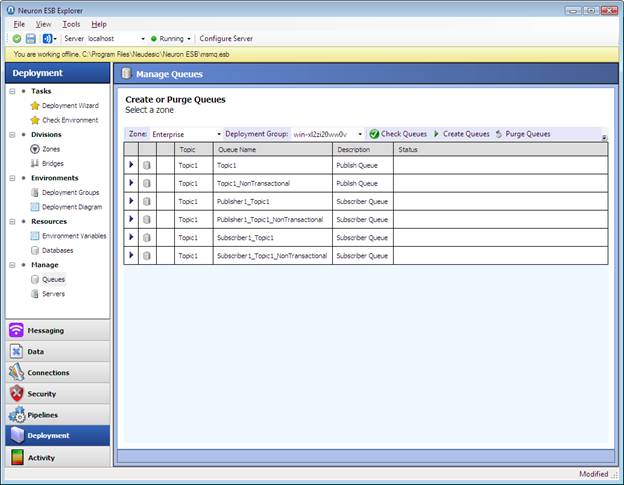Click Create Queues button
Screen dimensions: 624x485
[x=462, y=134]
